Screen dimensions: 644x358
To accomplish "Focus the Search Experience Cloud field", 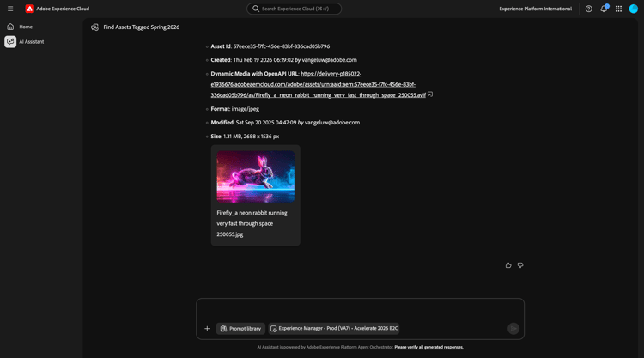I will (x=294, y=9).
